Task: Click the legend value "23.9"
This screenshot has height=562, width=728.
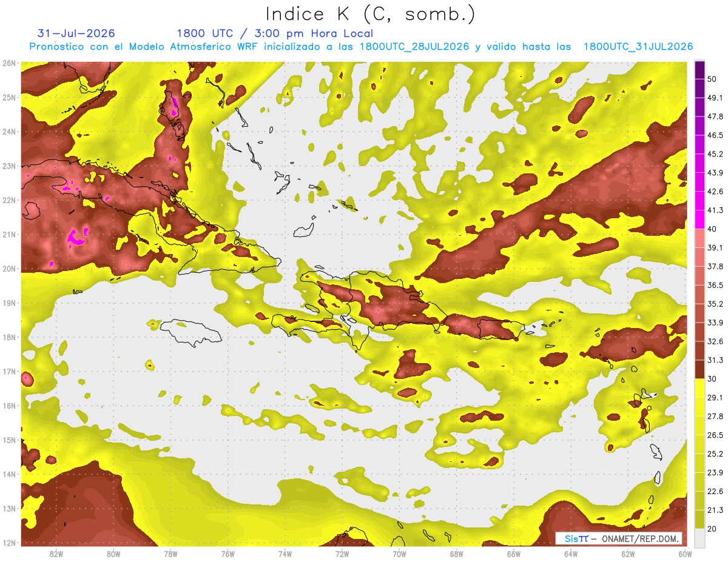Action: (715, 472)
